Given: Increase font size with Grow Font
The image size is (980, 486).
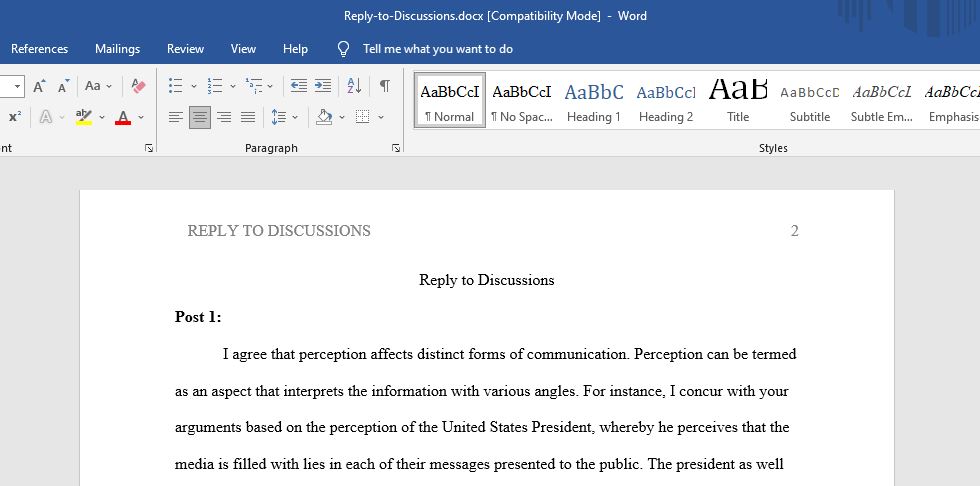Looking at the screenshot, I should point(39,86).
